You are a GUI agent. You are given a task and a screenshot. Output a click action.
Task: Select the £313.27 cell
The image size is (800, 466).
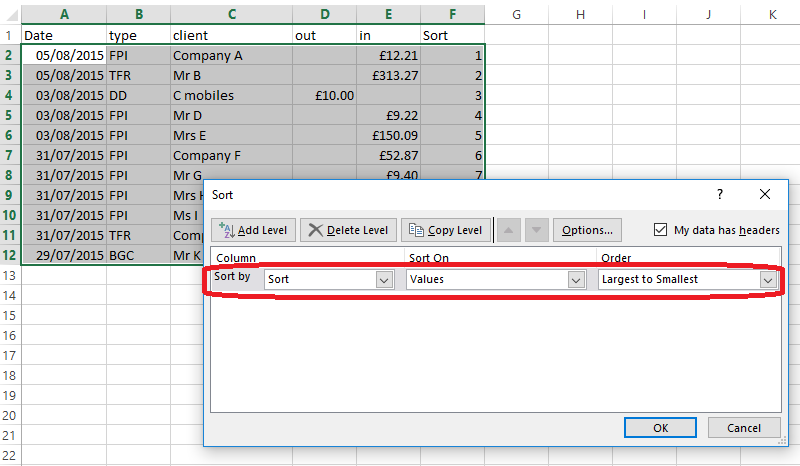click(387, 75)
